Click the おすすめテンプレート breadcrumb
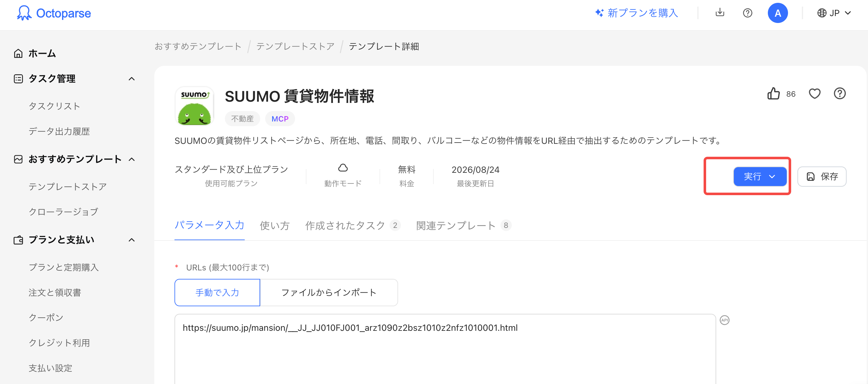This screenshot has height=384, width=868. click(198, 46)
